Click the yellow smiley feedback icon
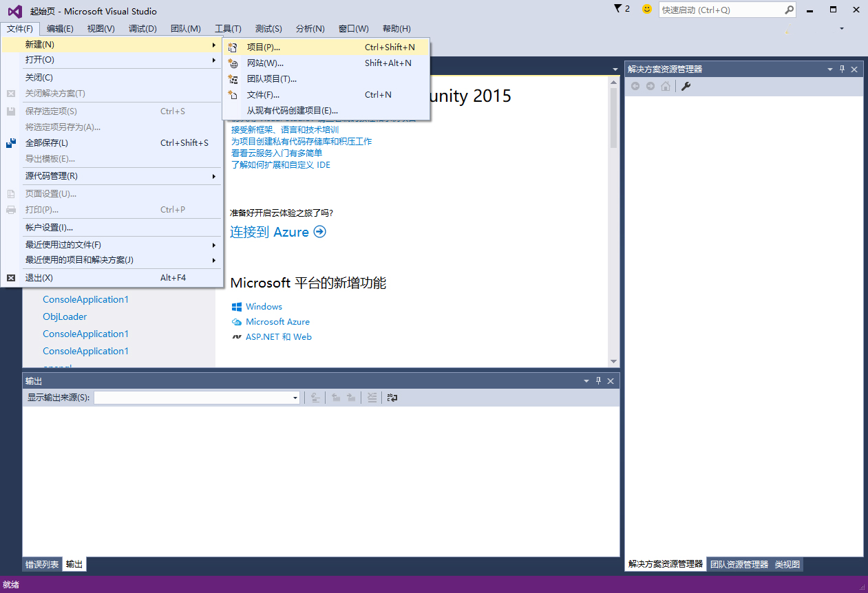Screen dimensions: 868x593 tap(647, 9)
